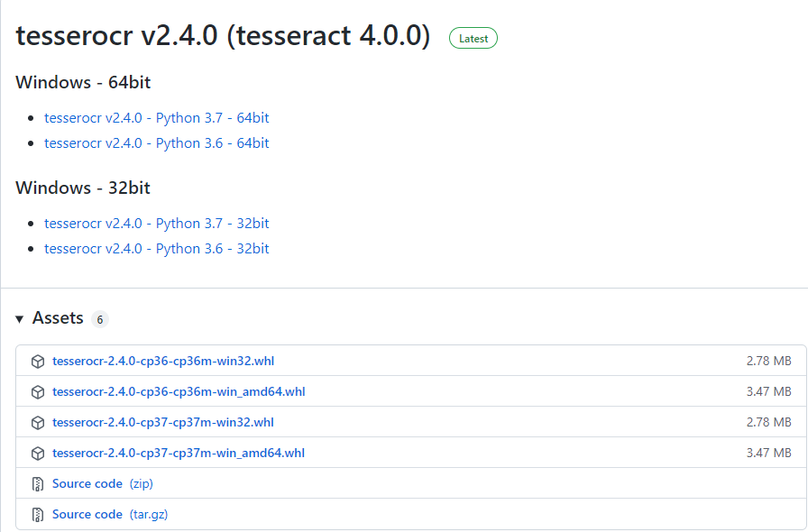Open tesserocr v2.4.0 Python 3.6 32bit link
The width and height of the screenshot is (808, 532).
point(156,248)
